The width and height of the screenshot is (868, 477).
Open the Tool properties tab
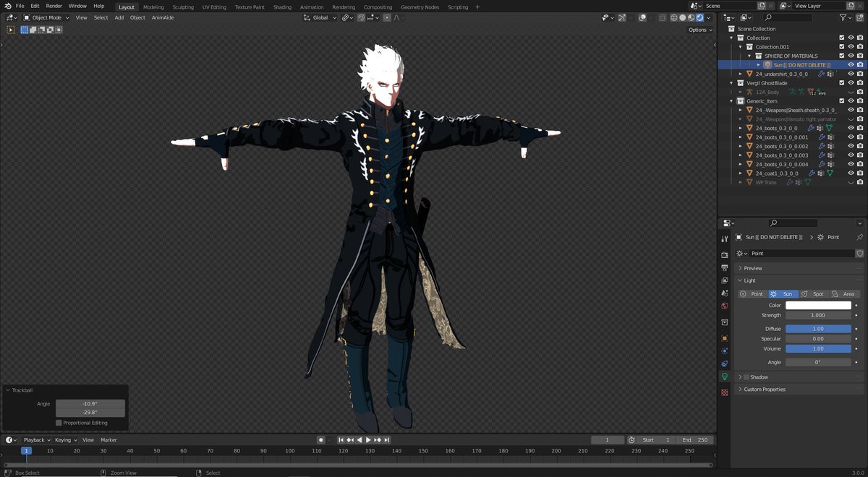click(724, 239)
